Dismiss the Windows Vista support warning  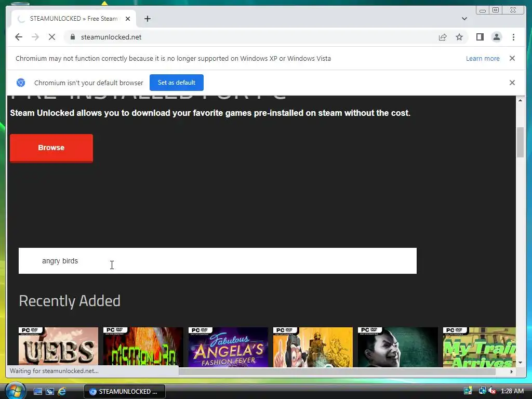point(512,58)
